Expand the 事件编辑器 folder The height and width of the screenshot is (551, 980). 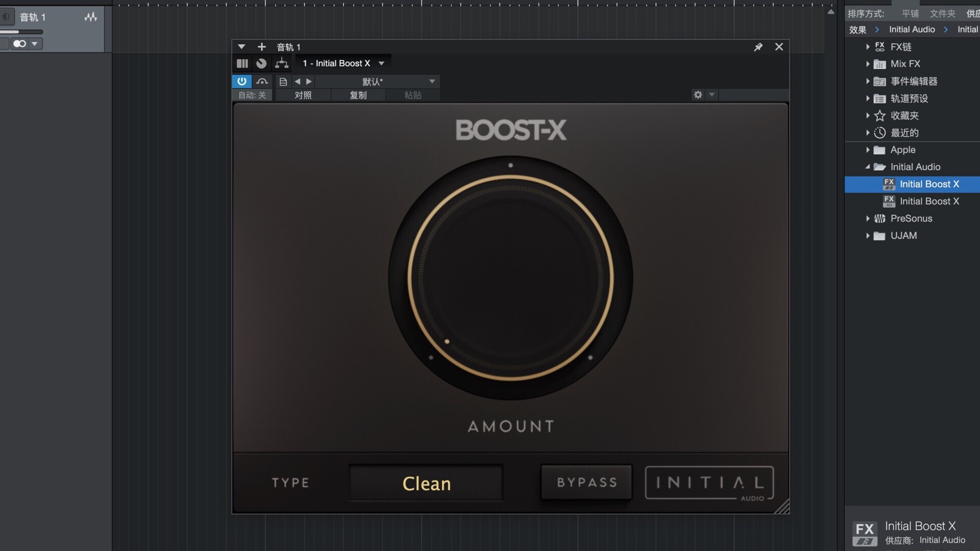tap(868, 81)
